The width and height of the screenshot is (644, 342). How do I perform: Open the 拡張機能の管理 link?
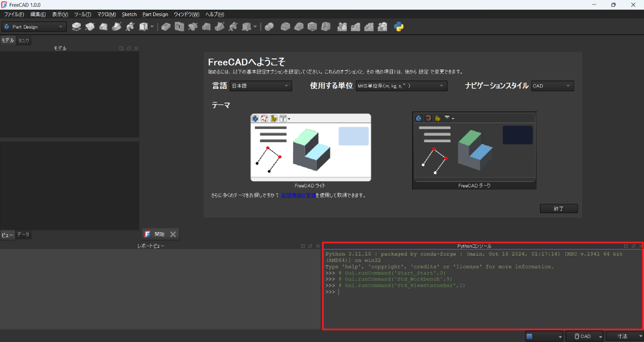(299, 195)
